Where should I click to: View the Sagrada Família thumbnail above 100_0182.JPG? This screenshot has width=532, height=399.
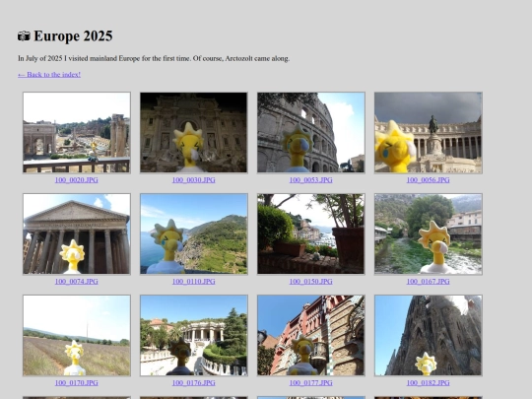pyautogui.click(x=429, y=336)
